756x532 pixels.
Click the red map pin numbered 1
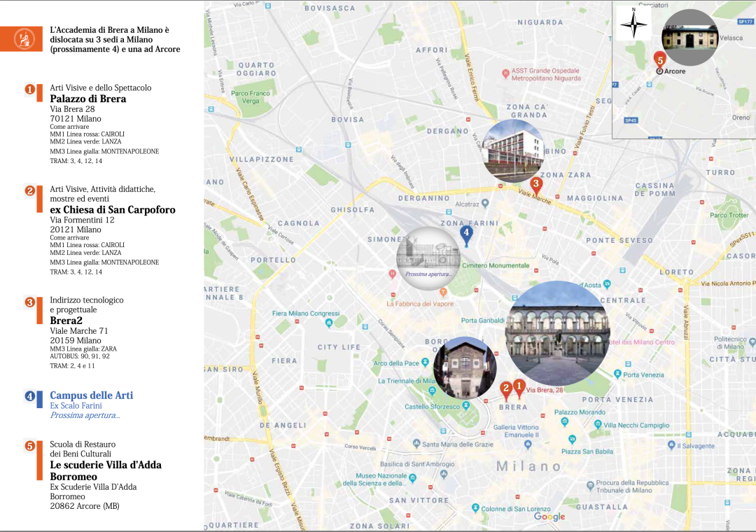519,388
